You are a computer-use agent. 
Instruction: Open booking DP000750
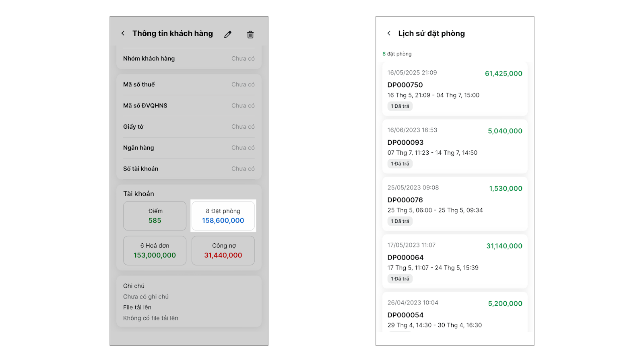click(455, 89)
